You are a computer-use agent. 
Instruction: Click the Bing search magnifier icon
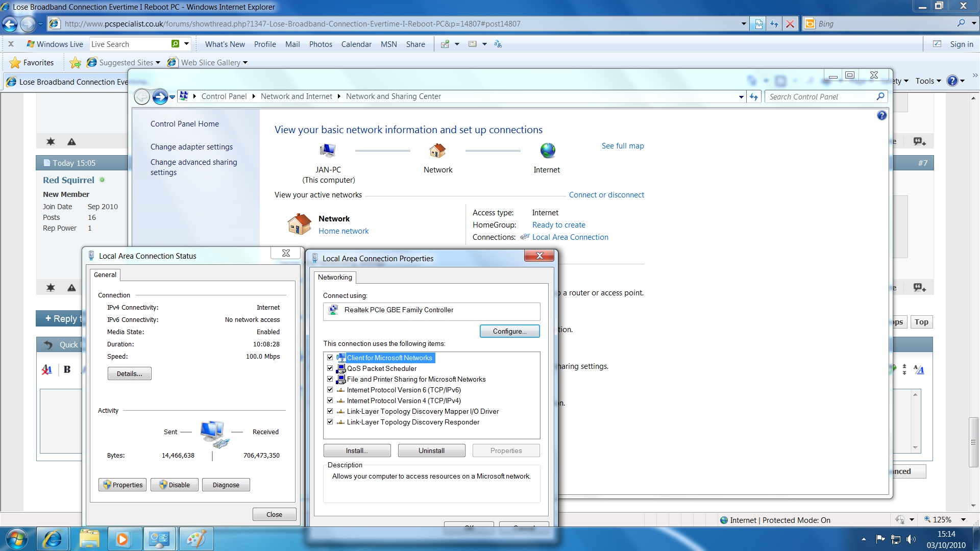pyautogui.click(x=961, y=23)
